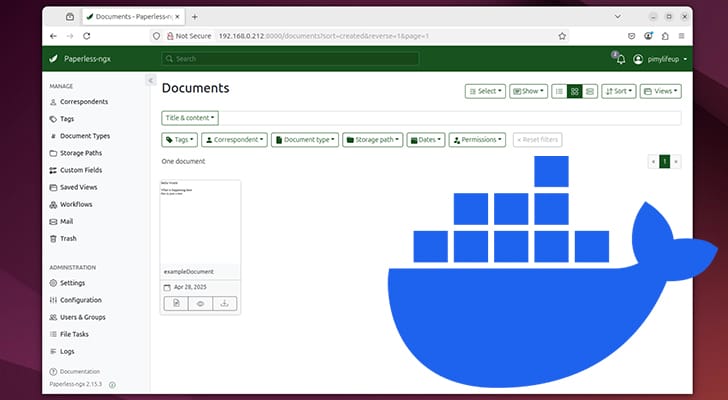Bookmark this page with the star icon
The image size is (728, 400).
tap(562, 36)
